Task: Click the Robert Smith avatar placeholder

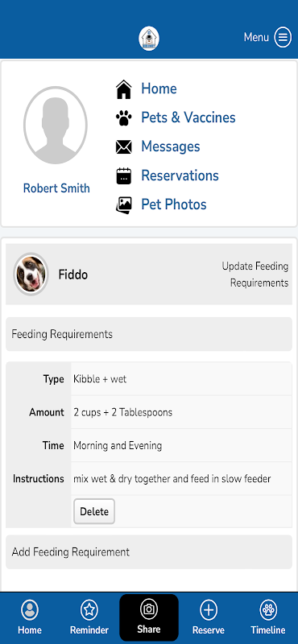Action: coord(56,126)
